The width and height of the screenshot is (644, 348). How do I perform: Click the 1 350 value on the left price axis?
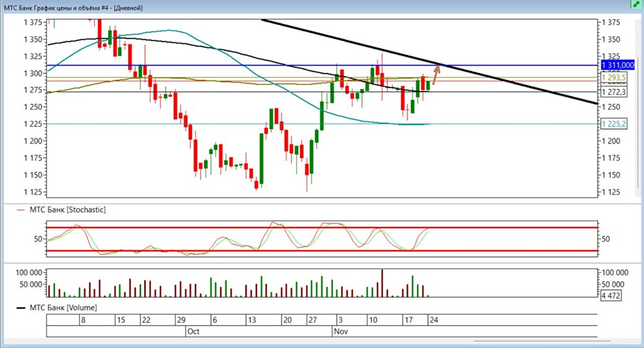click(33, 39)
